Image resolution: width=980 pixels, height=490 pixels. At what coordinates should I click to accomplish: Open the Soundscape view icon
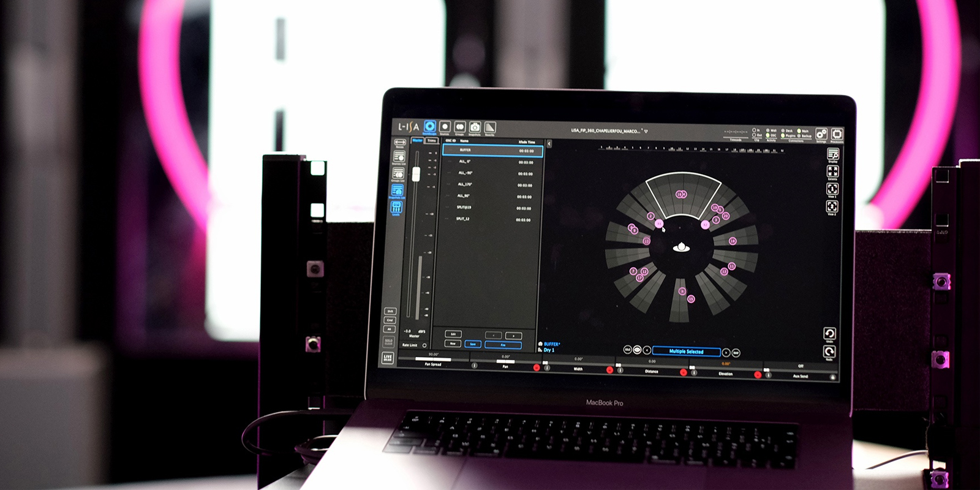pyautogui.click(x=430, y=126)
